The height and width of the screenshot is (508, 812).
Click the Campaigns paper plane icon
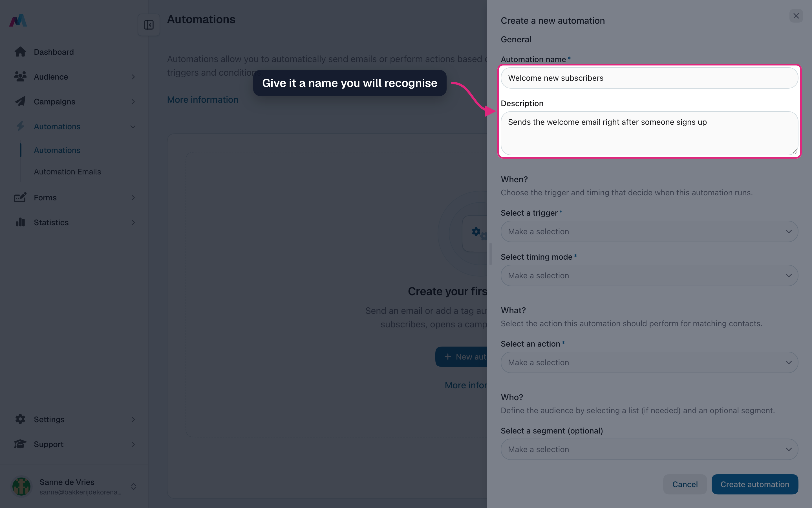point(20,102)
